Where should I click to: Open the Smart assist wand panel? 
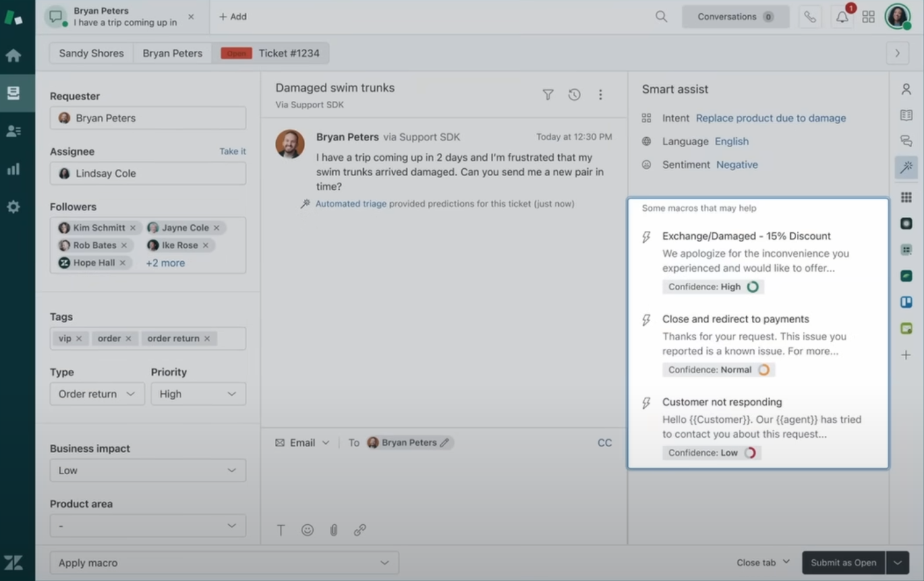pyautogui.click(x=906, y=168)
